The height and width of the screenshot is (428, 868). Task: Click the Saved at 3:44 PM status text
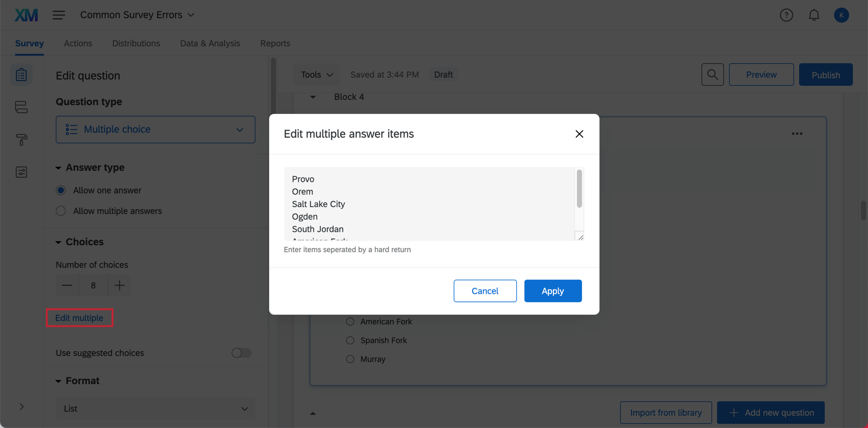point(384,75)
